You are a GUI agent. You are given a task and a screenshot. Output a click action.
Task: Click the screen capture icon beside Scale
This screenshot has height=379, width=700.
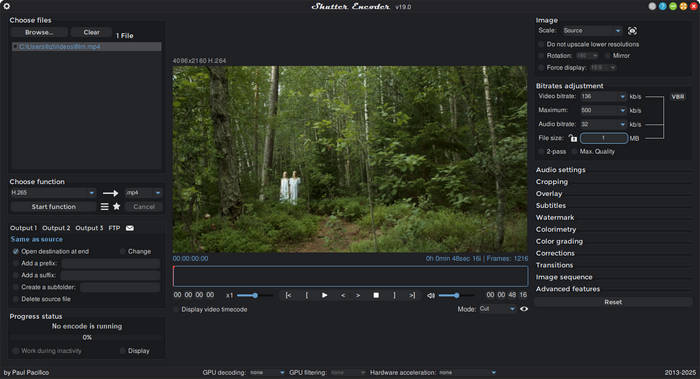point(632,31)
